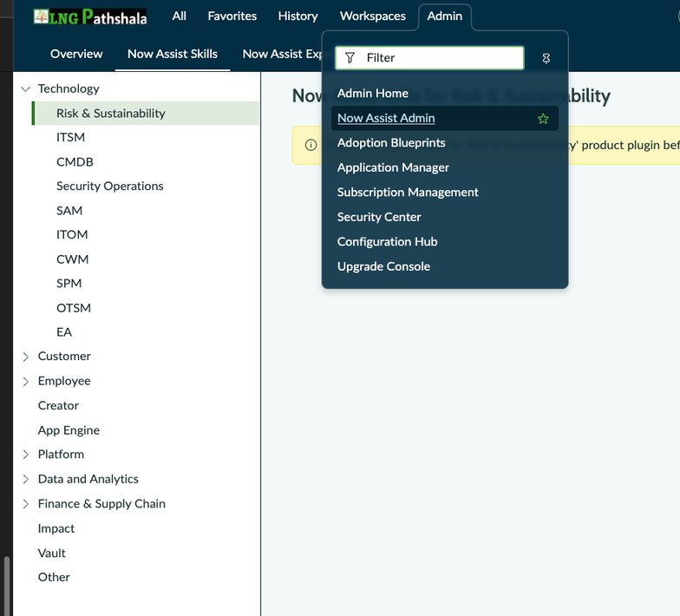Click the funnel filter icon
The height and width of the screenshot is (616, 680).
click(350, 57)
